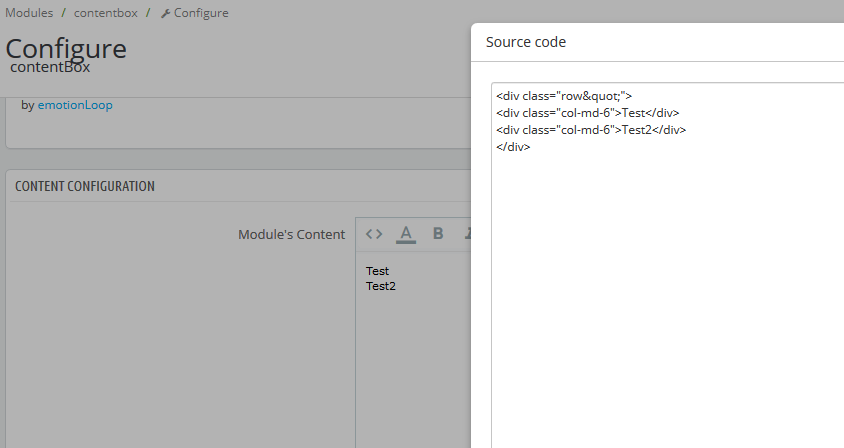
Task: Place cursor in the div class row line
Action: point(563,96)
